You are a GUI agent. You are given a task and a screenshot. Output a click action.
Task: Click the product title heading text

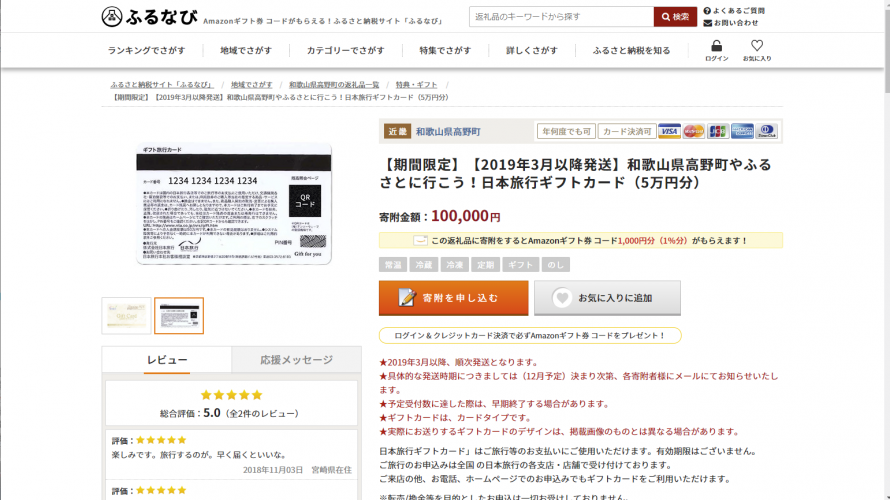click(x=576, y=173)
